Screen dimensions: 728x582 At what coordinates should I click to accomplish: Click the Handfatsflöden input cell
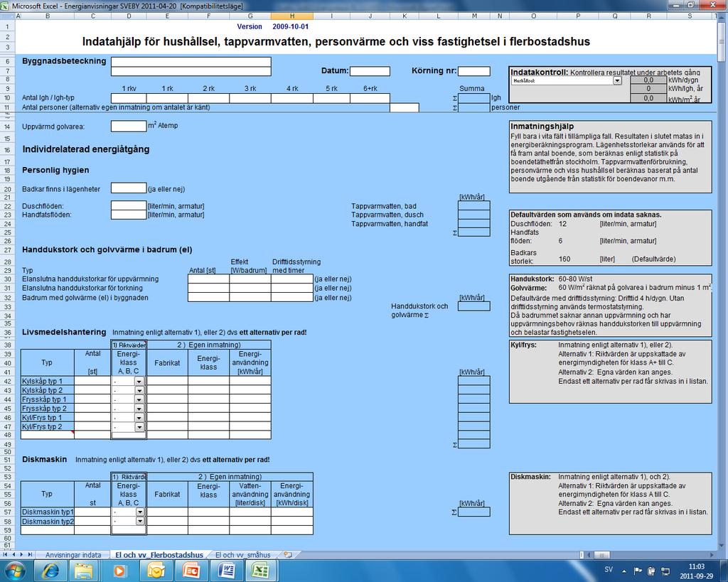[x=129, y=215]
